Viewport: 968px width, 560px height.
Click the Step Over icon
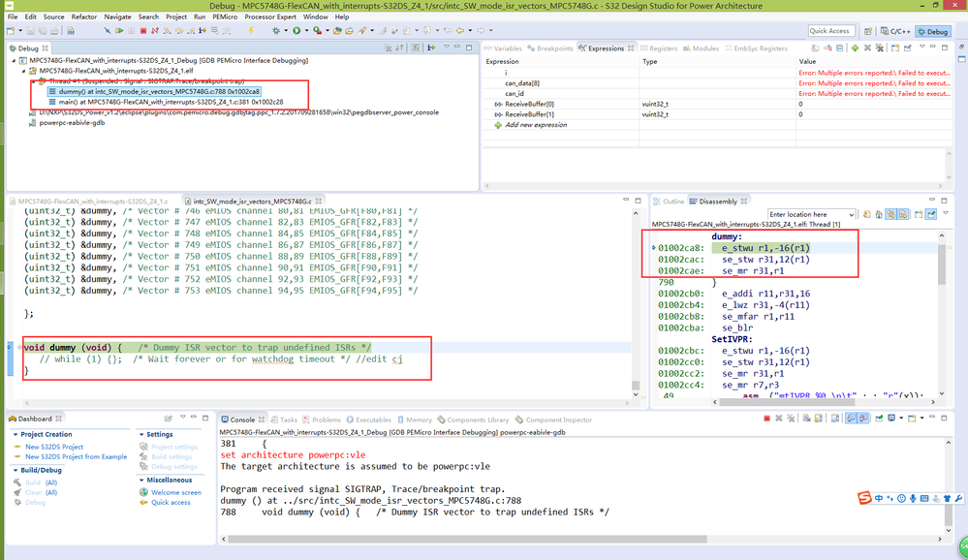(x=179, y=30)
